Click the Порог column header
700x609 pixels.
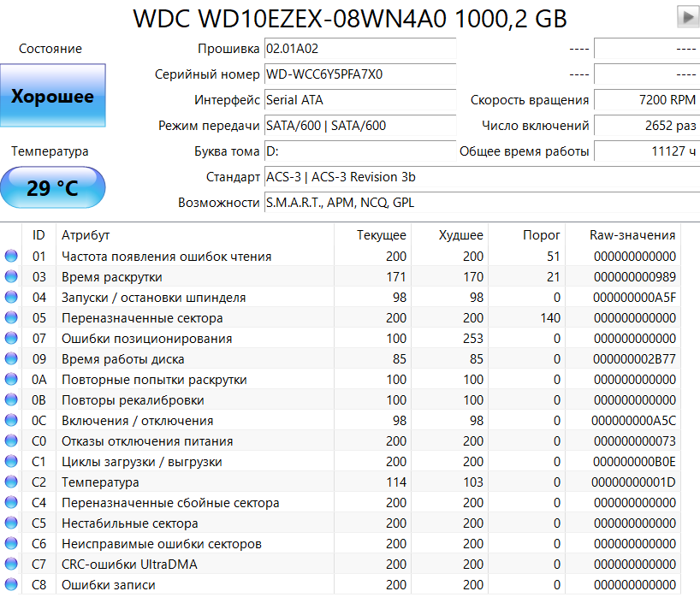[527, 234]
